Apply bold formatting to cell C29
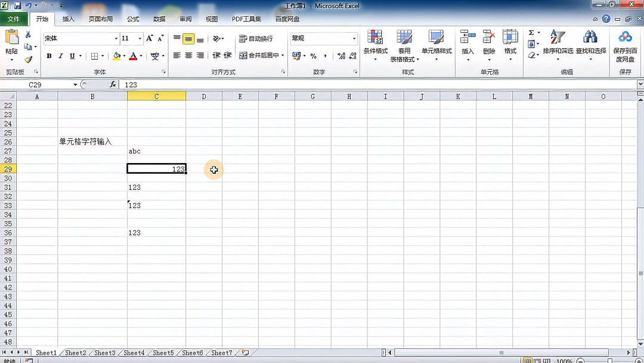 49,56
